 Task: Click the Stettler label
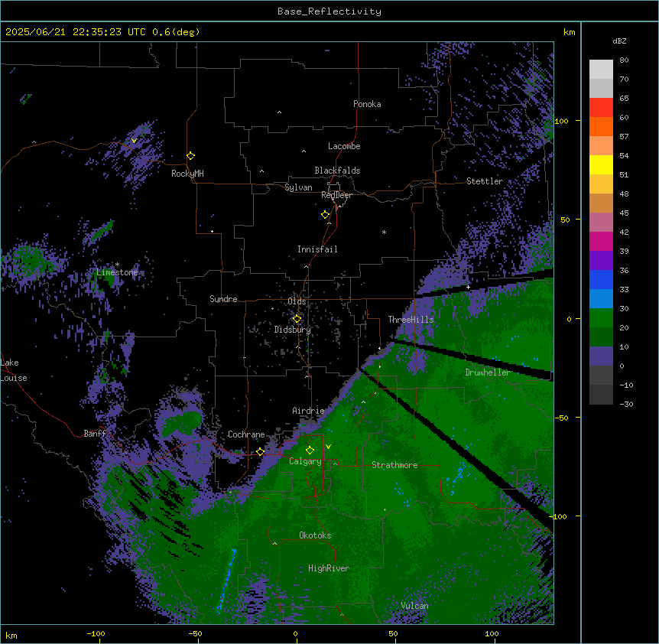click(x=485, y=181)
